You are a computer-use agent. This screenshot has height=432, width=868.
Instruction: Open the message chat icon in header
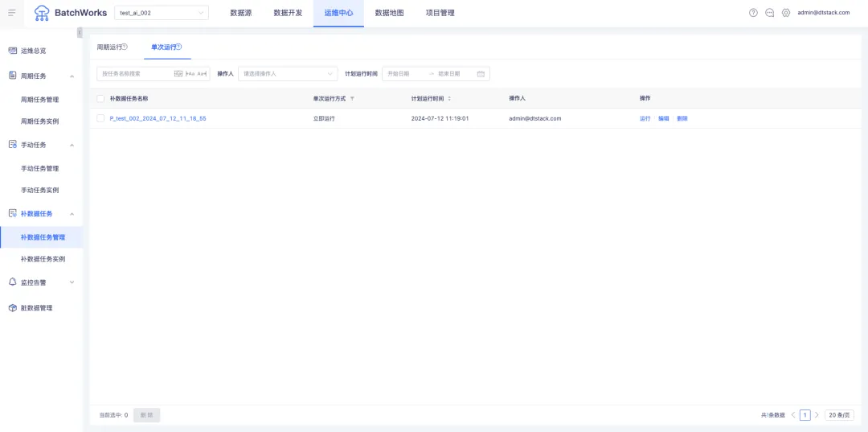coord(769,13)
